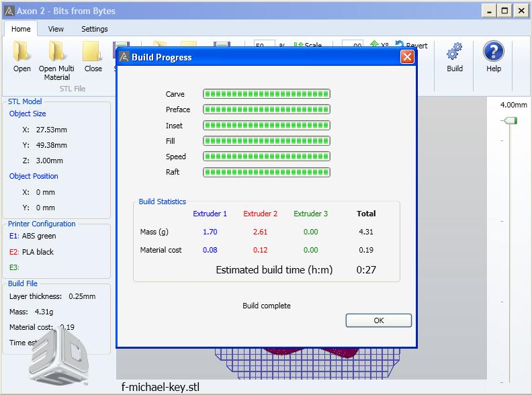Click the rotation angle input field
The image size is (532, 395).
pos(353,44)
